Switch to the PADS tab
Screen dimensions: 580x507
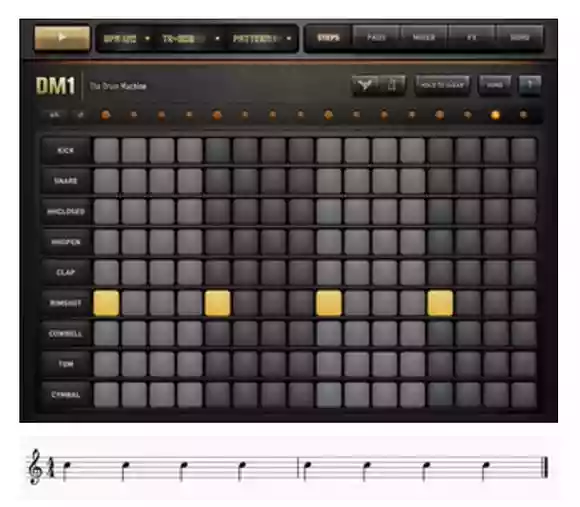377,38
